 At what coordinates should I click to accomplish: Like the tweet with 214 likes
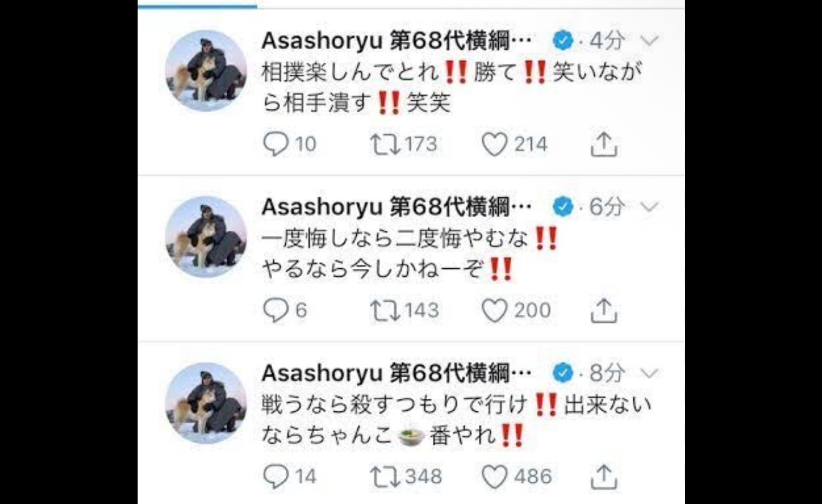[495, 144]
